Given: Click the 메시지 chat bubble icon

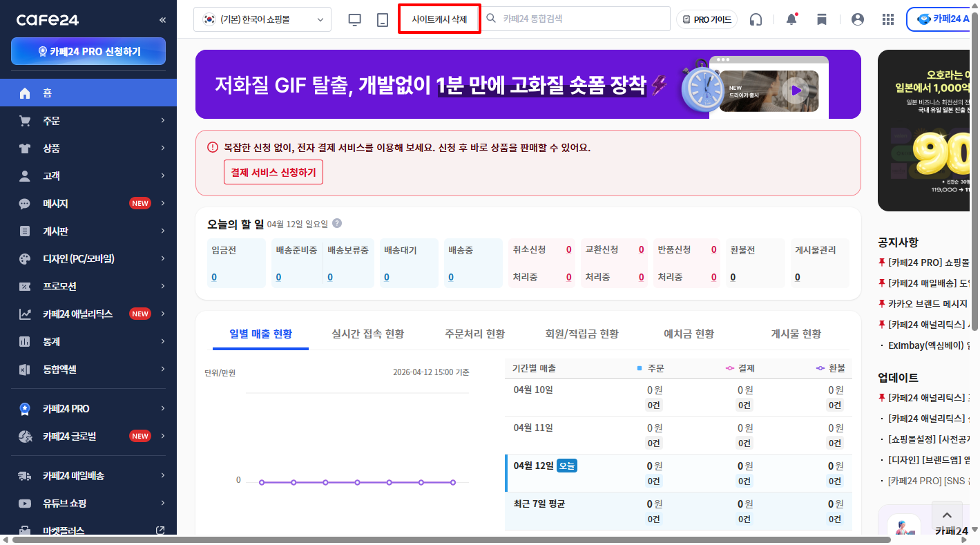Looking at the screenshot, I should [x=25, y=204].
